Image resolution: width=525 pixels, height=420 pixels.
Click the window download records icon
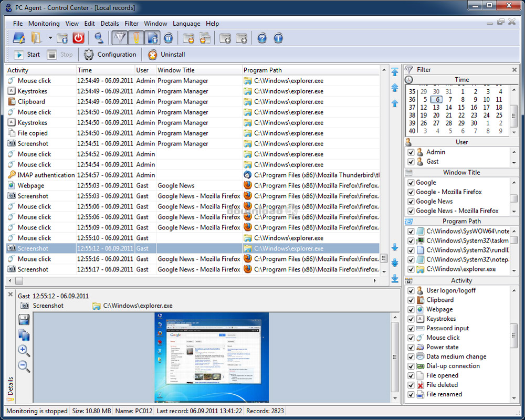pos(62,38)
